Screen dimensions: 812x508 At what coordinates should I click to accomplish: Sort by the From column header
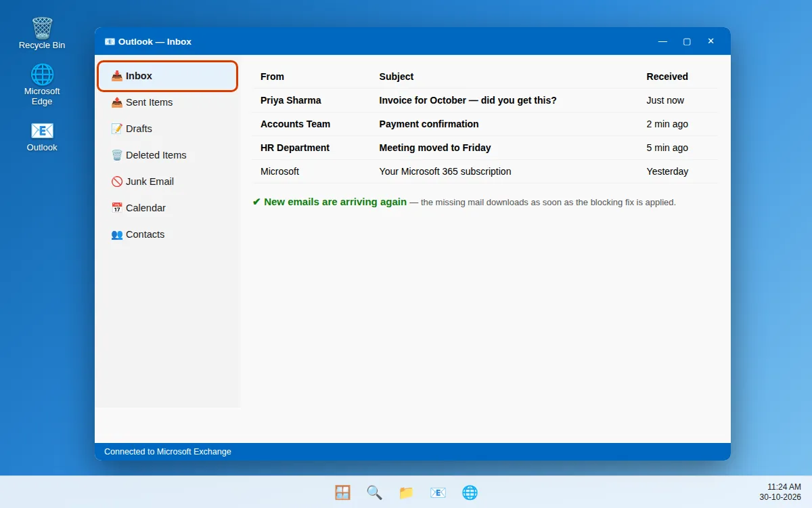point(272,77)
